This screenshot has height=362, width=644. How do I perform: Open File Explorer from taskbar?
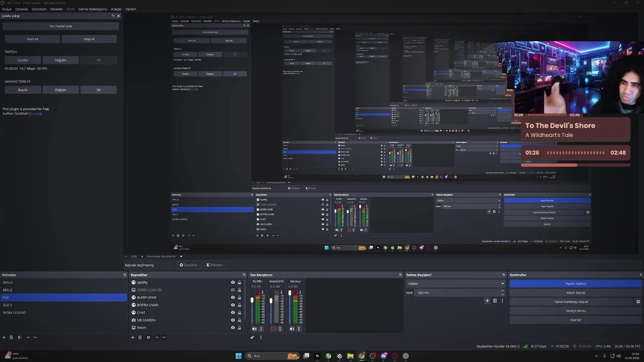[350, 356]
